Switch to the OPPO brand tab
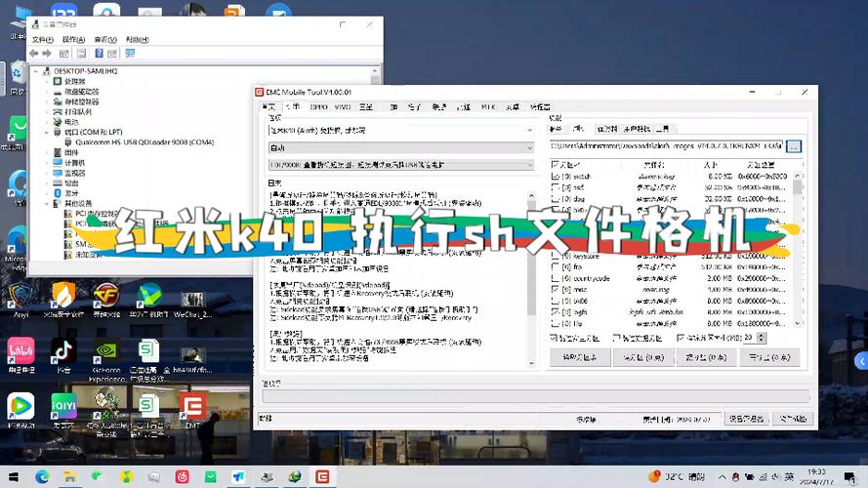The width and height of the screenshot is (868, 488). pyautogui.click(x=319, y=106)
